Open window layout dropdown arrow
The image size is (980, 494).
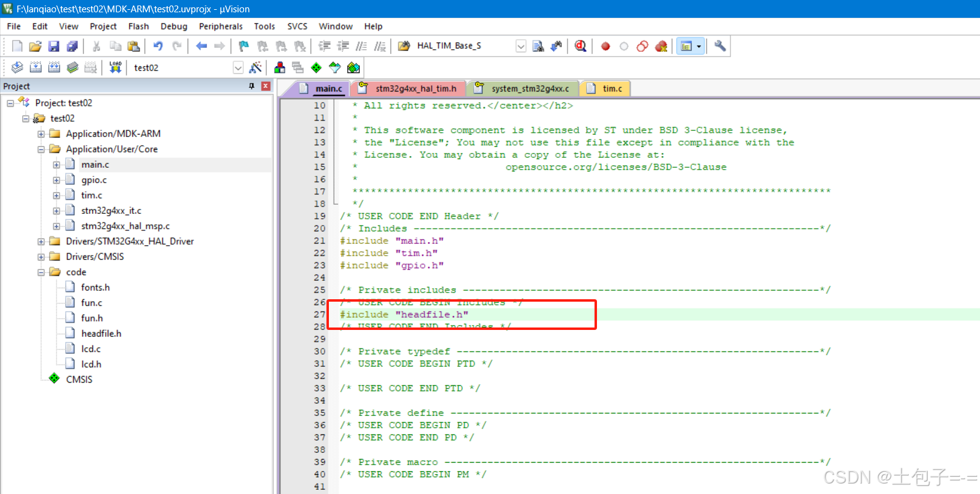698,46
